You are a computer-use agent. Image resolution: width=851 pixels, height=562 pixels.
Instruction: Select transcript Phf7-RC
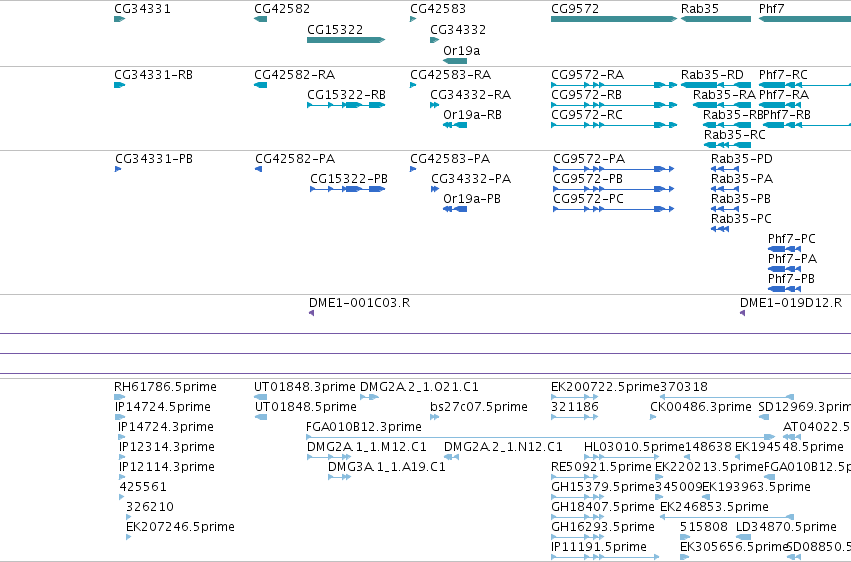pos(783,74)
